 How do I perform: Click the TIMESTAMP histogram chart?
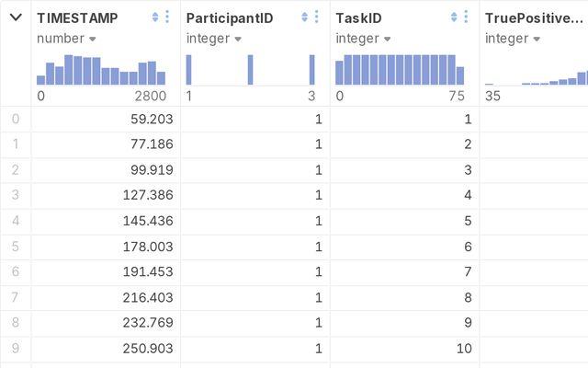pyautogui.click(x=101, y=70)
